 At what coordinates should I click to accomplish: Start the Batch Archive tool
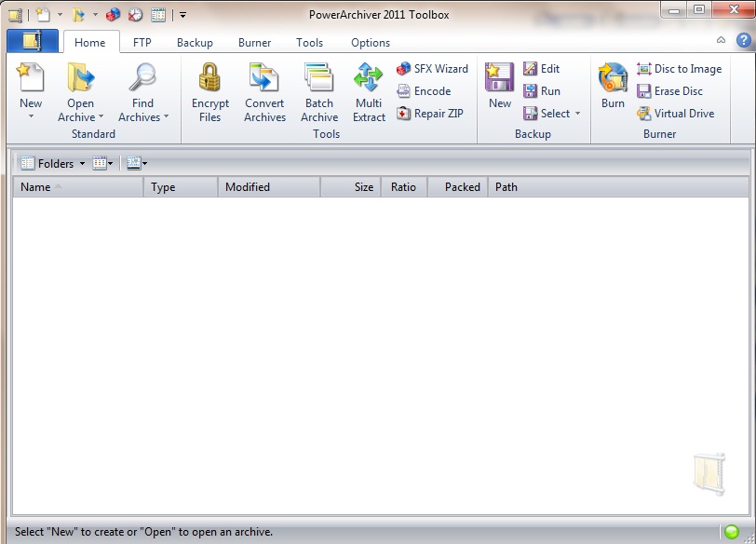coord(319,91)
